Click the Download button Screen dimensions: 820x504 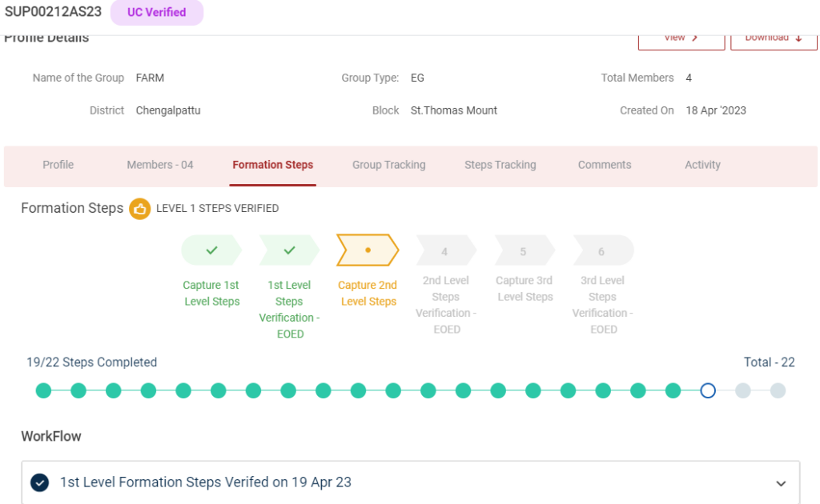(x=774, y=39)
